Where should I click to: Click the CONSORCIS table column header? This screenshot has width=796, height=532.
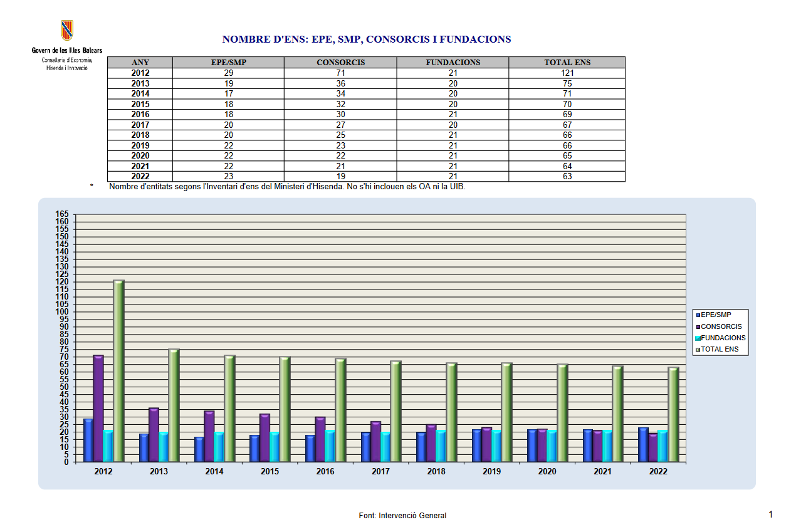pos(340,63)
